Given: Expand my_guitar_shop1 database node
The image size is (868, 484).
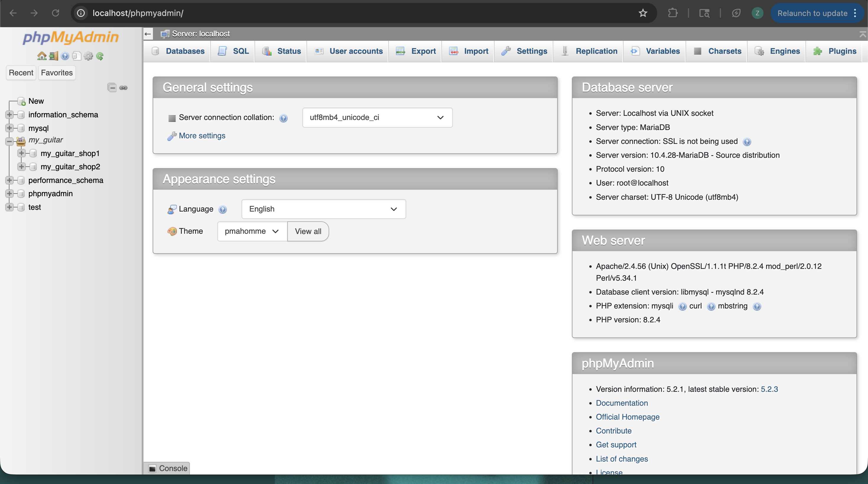Looking at the screenshot, I should pos(22,153).
